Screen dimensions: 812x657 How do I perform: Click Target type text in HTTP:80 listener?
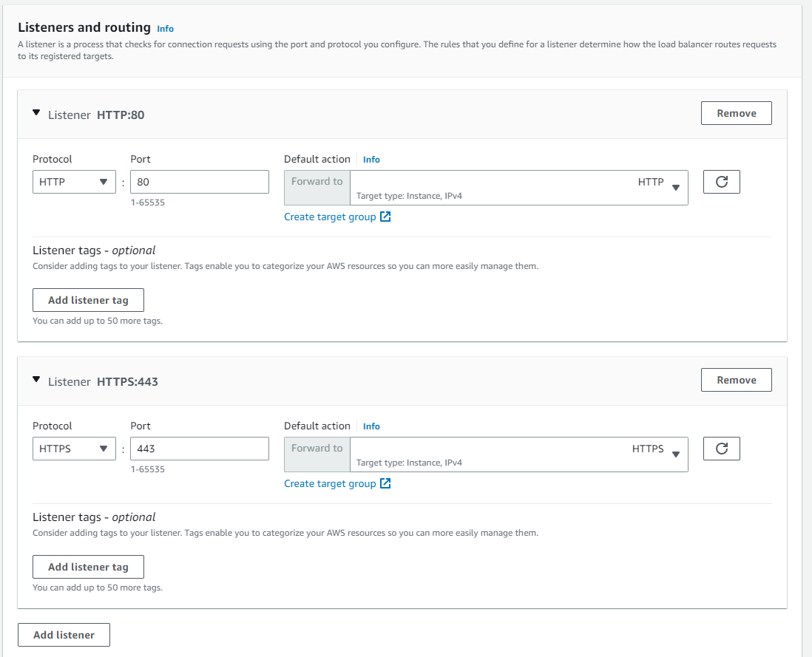pyautogui.click(x=409, y=196)
